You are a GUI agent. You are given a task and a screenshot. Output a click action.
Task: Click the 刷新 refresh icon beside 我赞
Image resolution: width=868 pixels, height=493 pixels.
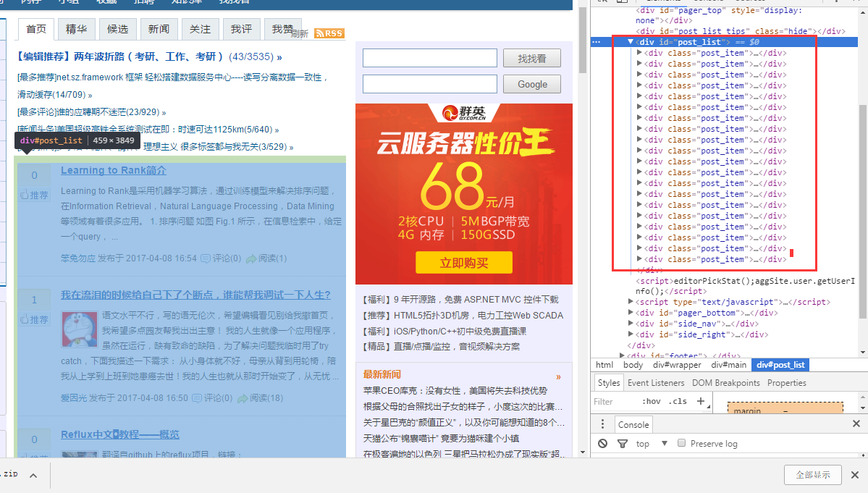click(300, 34)
